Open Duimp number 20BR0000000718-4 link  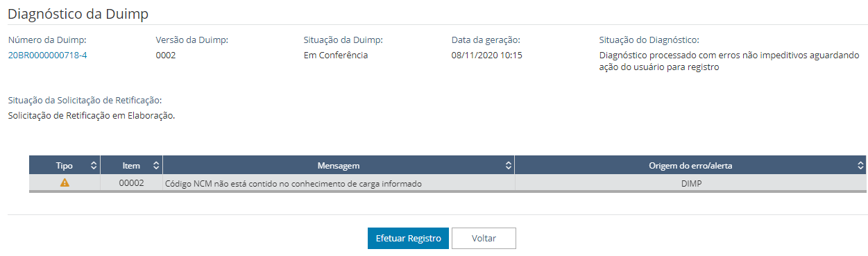coord(47,55)
